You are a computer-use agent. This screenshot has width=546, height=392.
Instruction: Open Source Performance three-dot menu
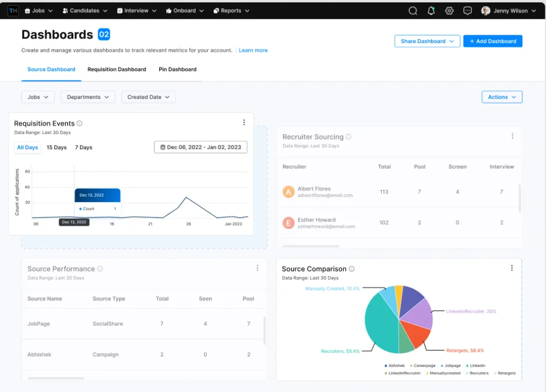point(257,268)
